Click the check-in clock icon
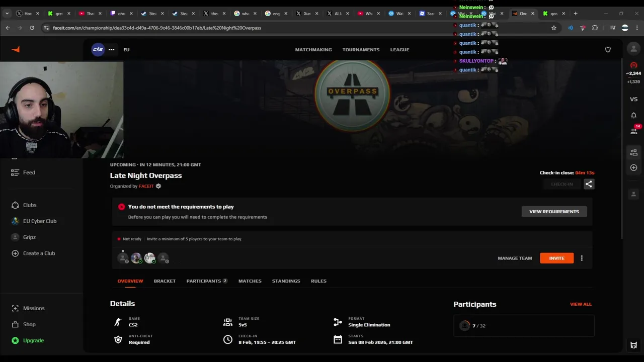644x362 pixels. pyautogui.click(x=228, y=340)
